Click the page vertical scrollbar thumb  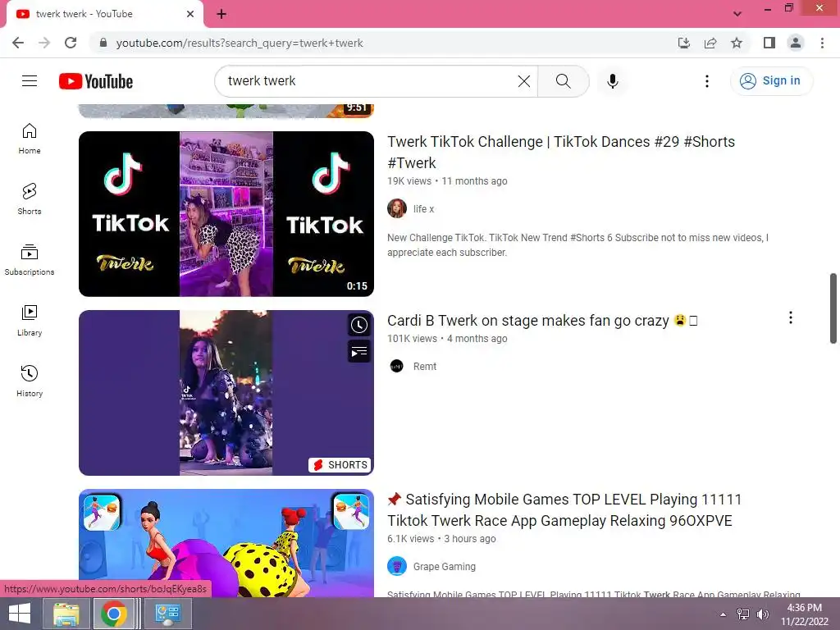(833, 308)
